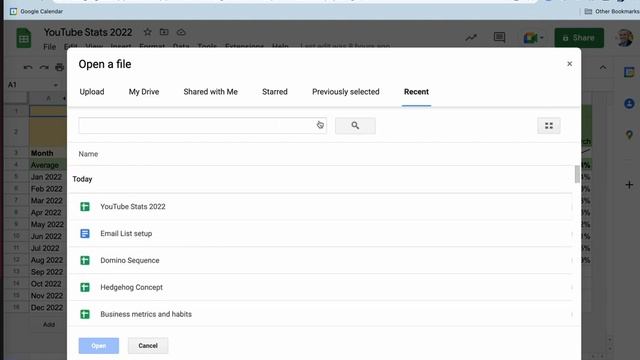Screen dimensions: 640x360
Task: Select Hedgehog Concept file row
Action: [321, 287]
